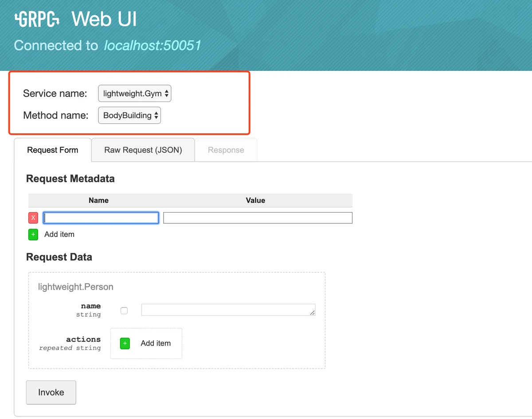532x419 pixels.
Task: Click 'Add item' label beside actions
Action: pos(156,343)
